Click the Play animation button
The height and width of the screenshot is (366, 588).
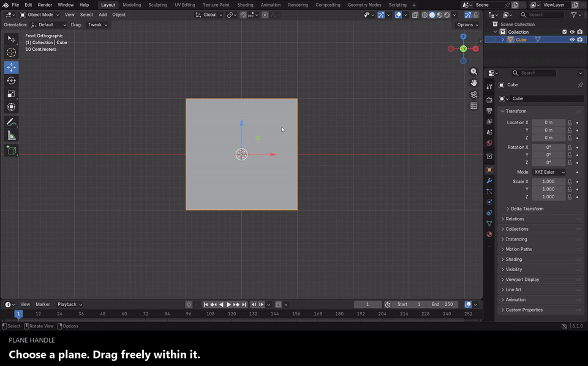point(228,305)
